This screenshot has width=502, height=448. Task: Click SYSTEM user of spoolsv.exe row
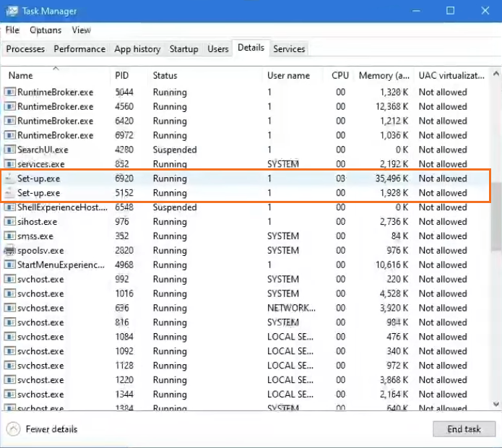coord(283,251)
